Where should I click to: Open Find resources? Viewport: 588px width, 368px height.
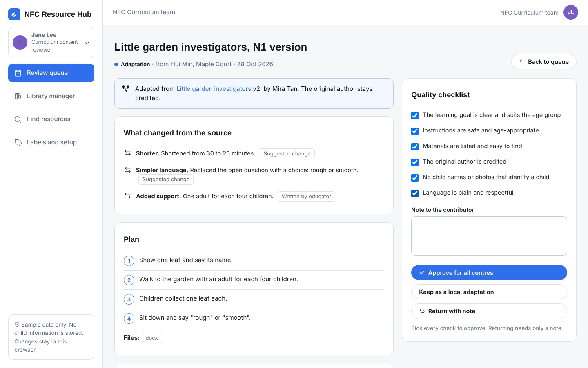51,119
